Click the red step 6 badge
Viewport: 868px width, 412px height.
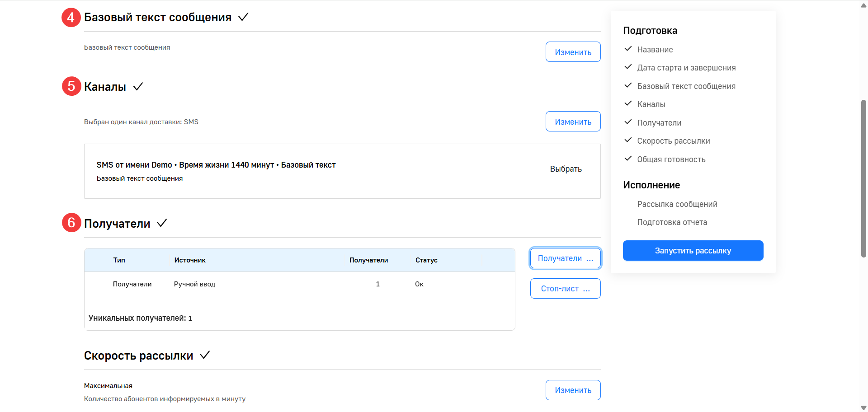tap(71, 223)
